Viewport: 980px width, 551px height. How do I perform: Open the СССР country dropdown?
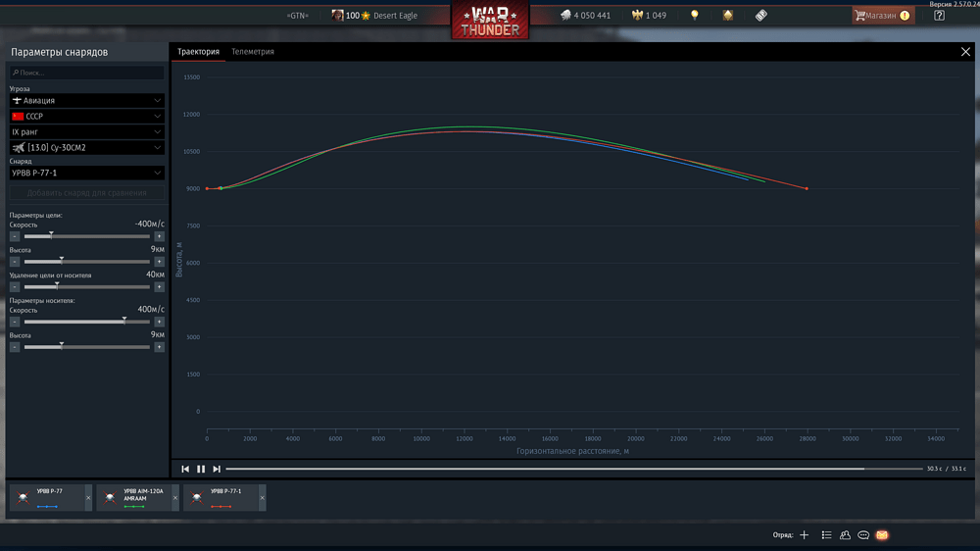[87, 116]
